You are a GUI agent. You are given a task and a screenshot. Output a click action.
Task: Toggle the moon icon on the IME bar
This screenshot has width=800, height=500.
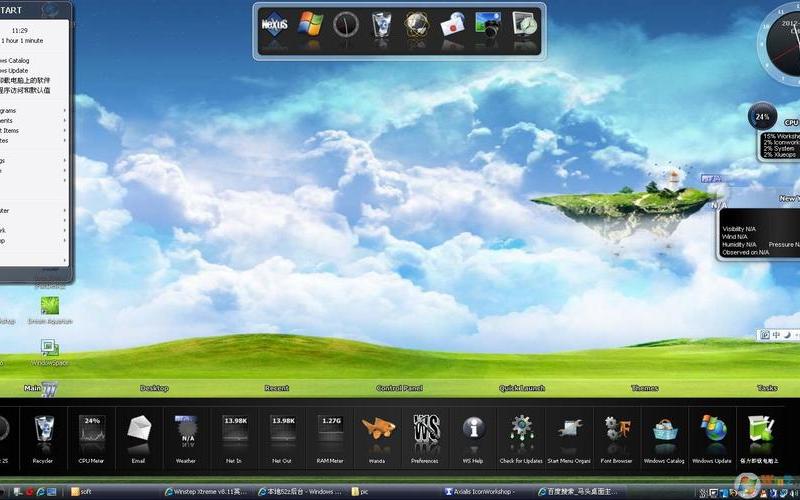(x=787, y=335)
